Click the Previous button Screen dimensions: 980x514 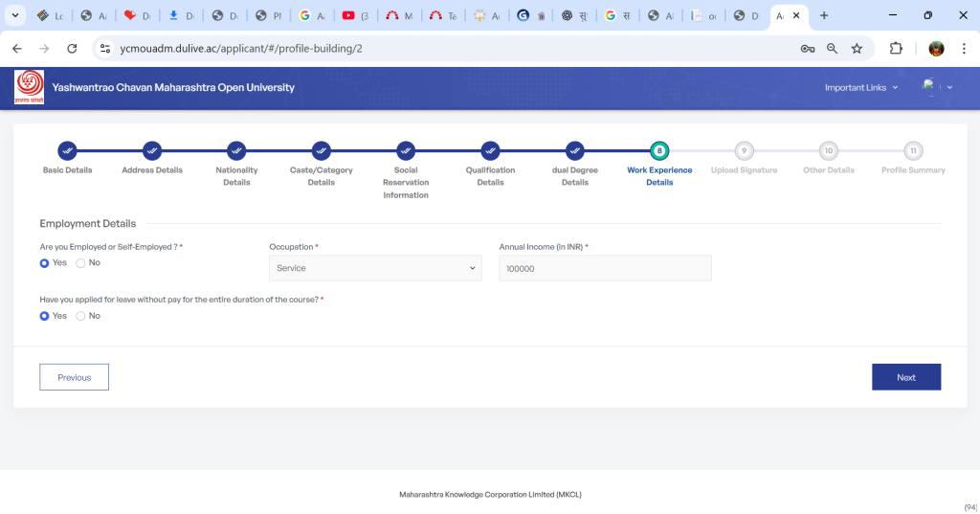coord(74,377)
